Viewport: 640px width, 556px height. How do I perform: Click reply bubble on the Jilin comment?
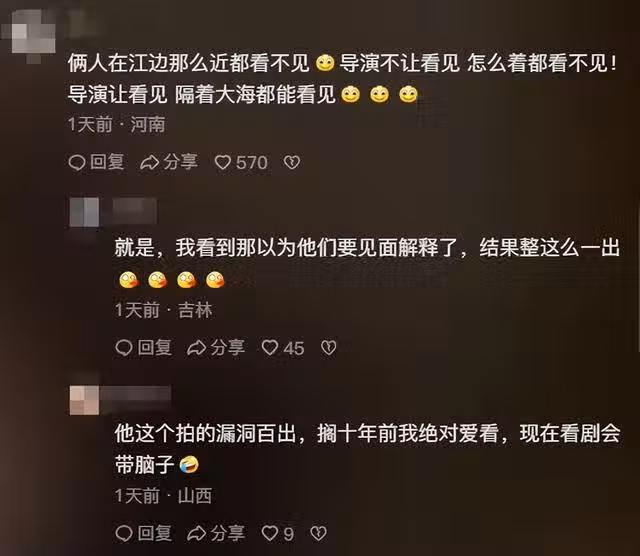click(x=124, y=348)
